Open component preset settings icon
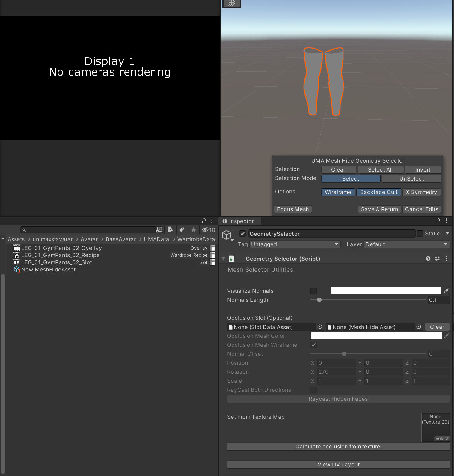This screenshot has width=454, height=476. [x=437, y=259]
